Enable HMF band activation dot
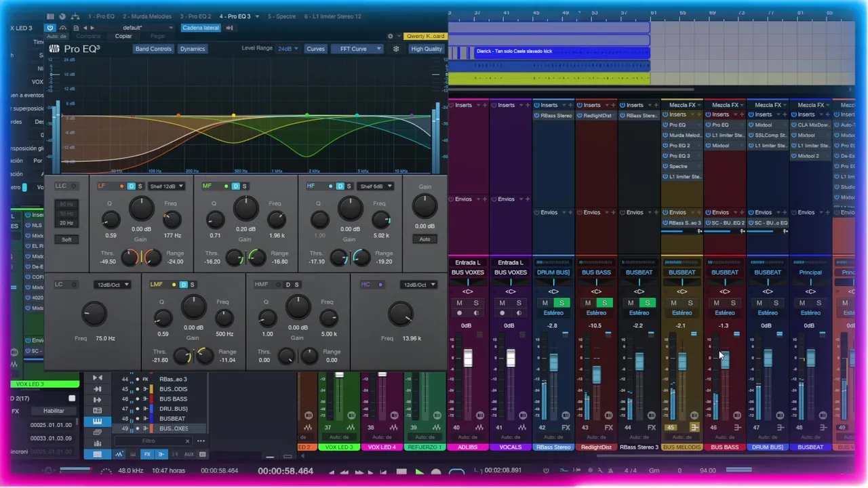The image size is (868, 488). 278,285
